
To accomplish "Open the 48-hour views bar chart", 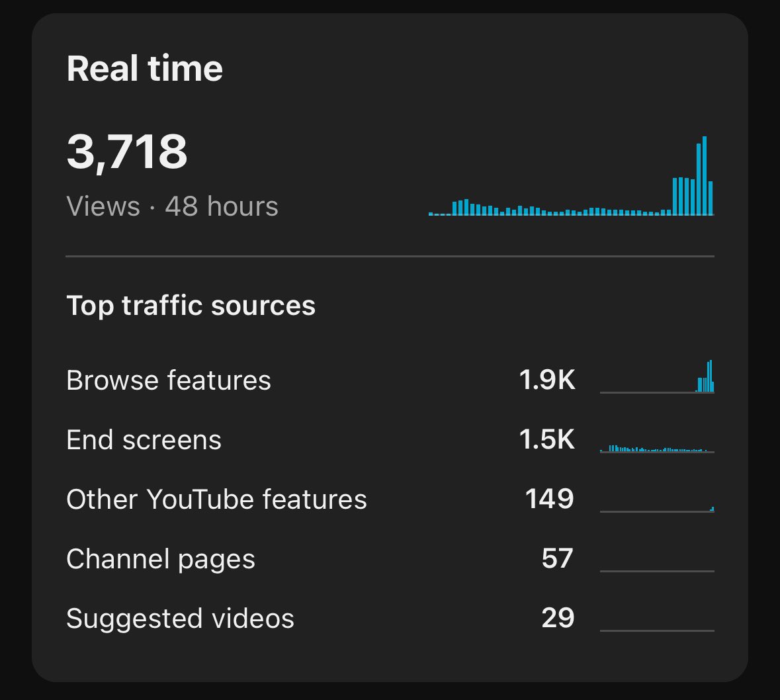I will (572, 175).
